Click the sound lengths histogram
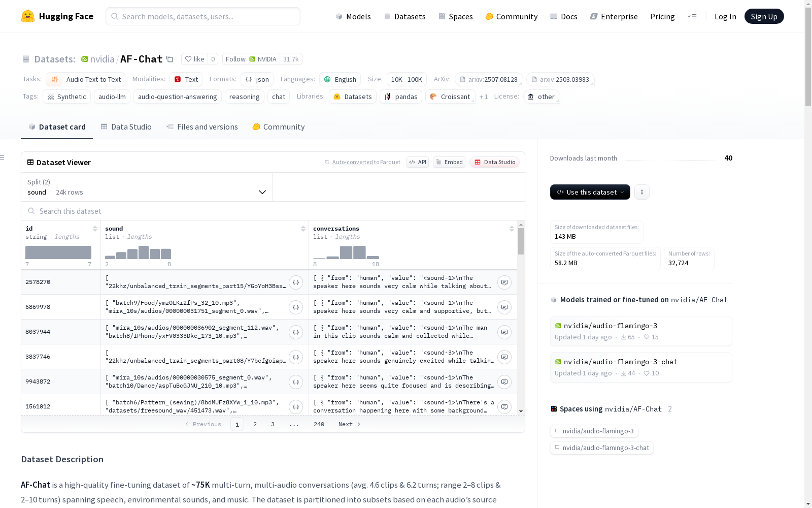The width and height of the screenshot is (812, 508). click(x=138, y=252)
